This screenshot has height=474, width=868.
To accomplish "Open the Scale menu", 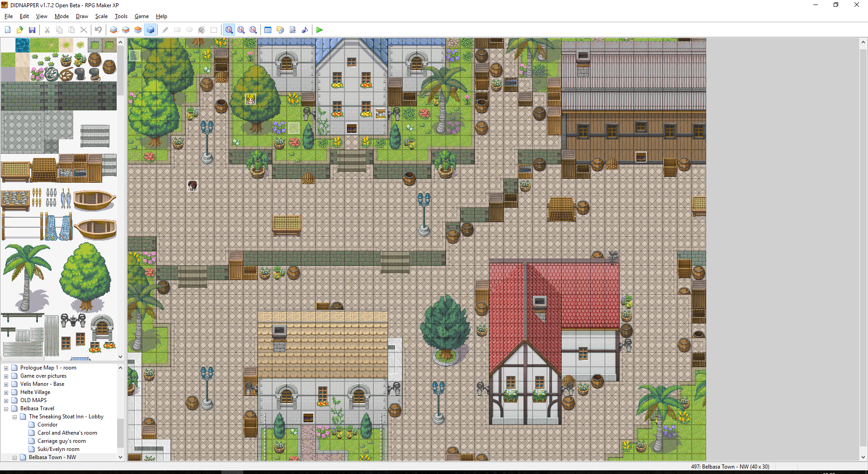I will click(x=101, y=16).
